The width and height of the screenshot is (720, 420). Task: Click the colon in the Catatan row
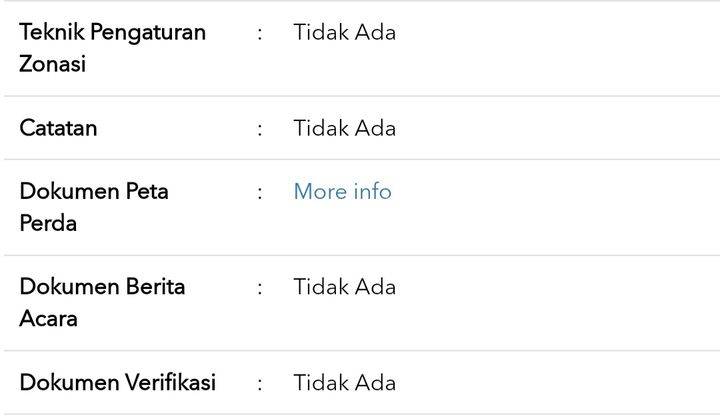(x=260, y=129)
